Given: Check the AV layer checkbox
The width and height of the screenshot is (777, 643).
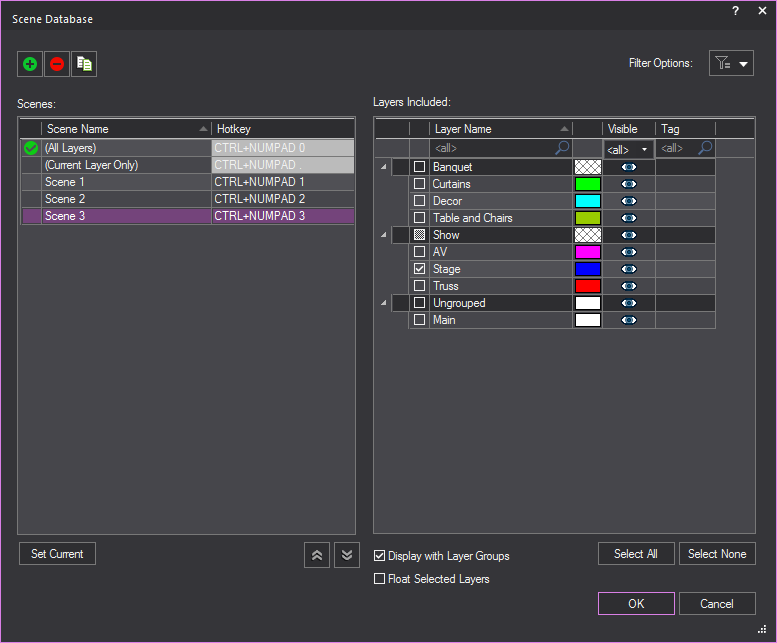Looking at the screenshot, I should tap(419, 252).
